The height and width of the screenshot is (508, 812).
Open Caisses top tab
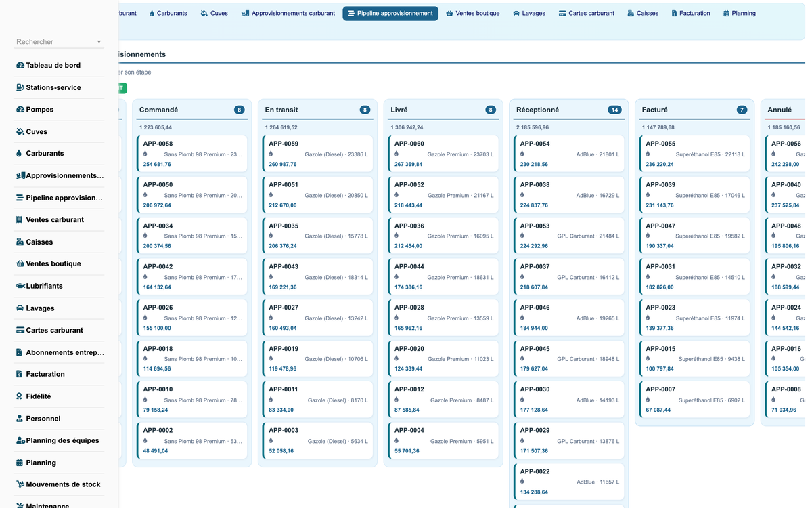click(x=643, y=14)
